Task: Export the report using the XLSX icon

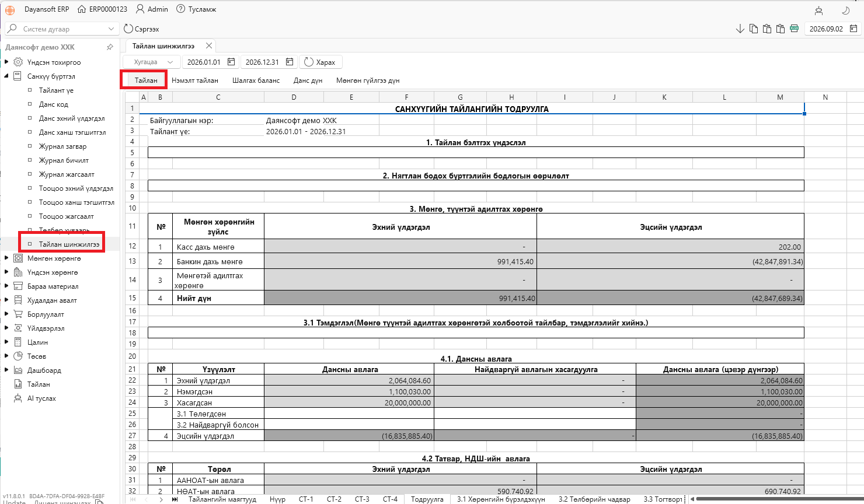Action: pos(794,29)
